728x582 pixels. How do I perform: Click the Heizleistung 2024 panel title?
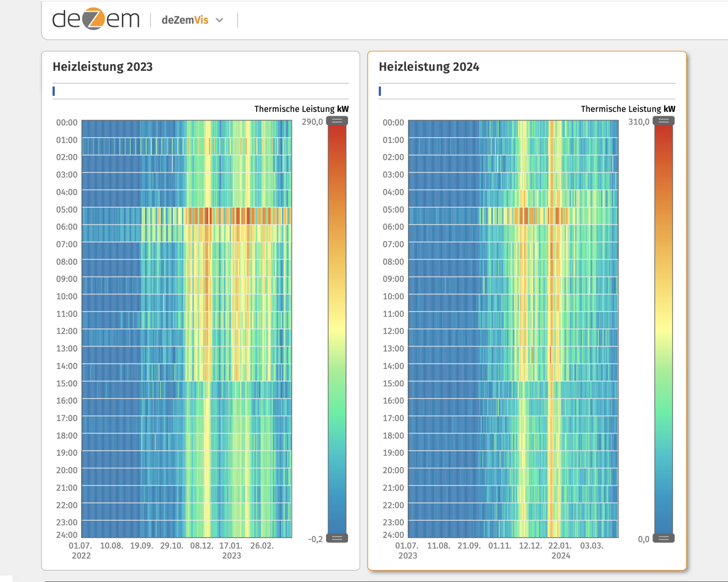429,67
